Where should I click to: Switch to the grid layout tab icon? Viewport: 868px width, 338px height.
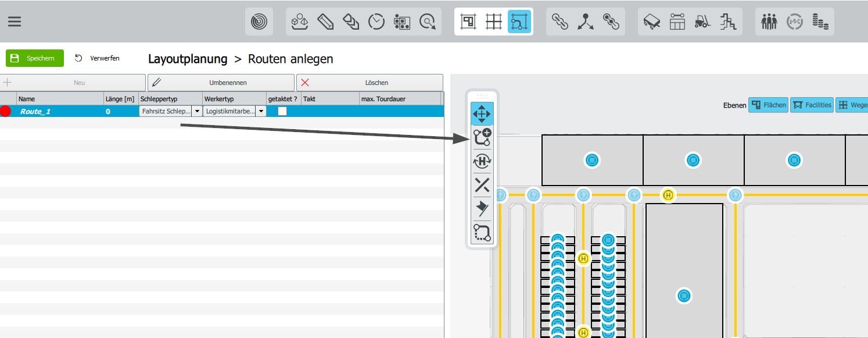pos(494,22)
